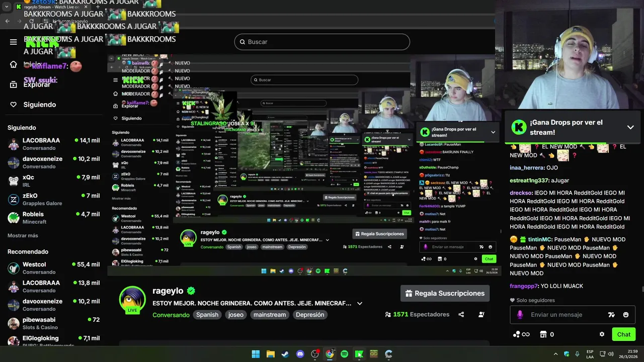Click the mainstream tag
644x362 pixels.
tap(270, 315)
